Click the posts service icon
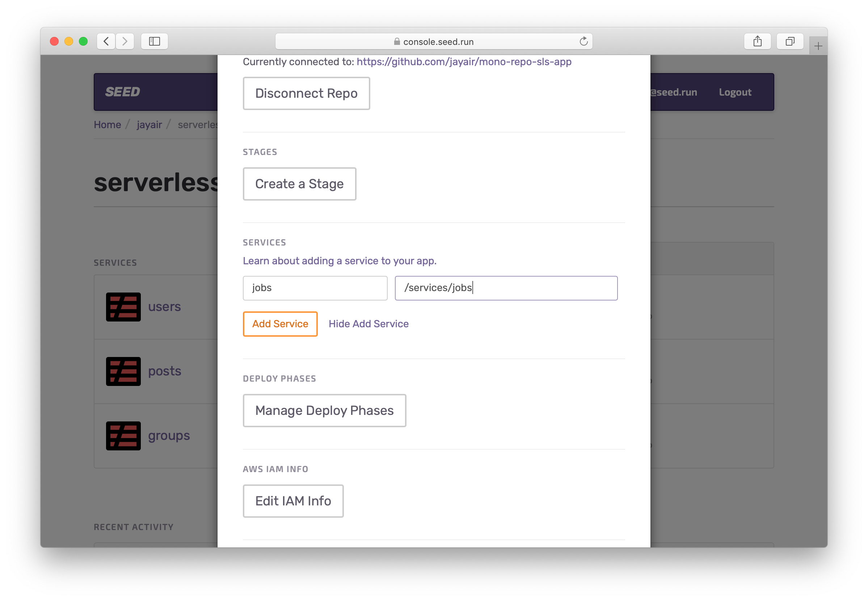Screen dimensions: 868x601 coord(123,371)
